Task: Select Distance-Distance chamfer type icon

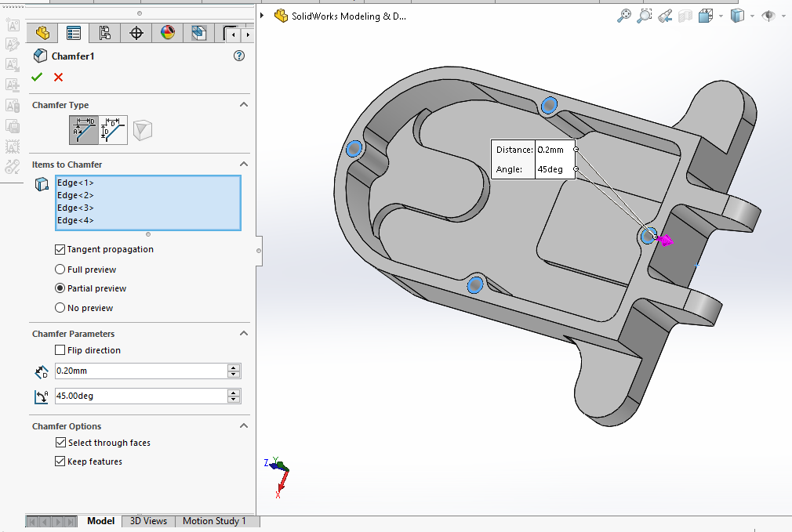Action: [114, 129]
